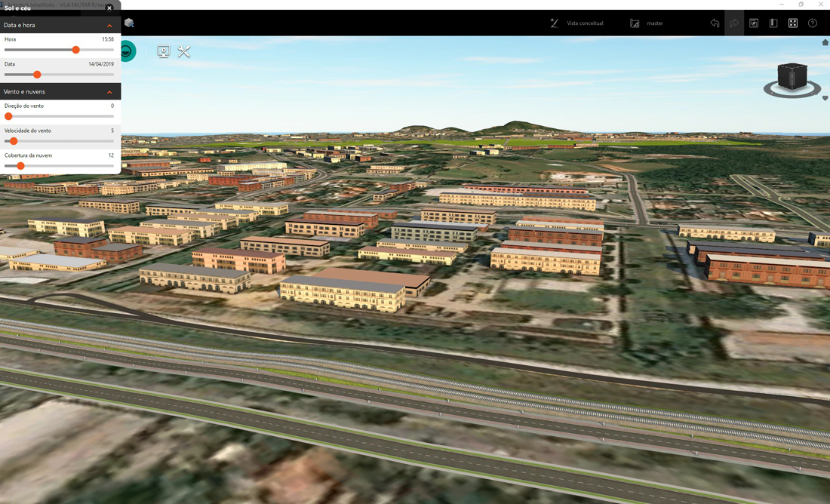Viewport: 830px width, 504px height.
Task: Open the help question mark icon
Action: 813,23
